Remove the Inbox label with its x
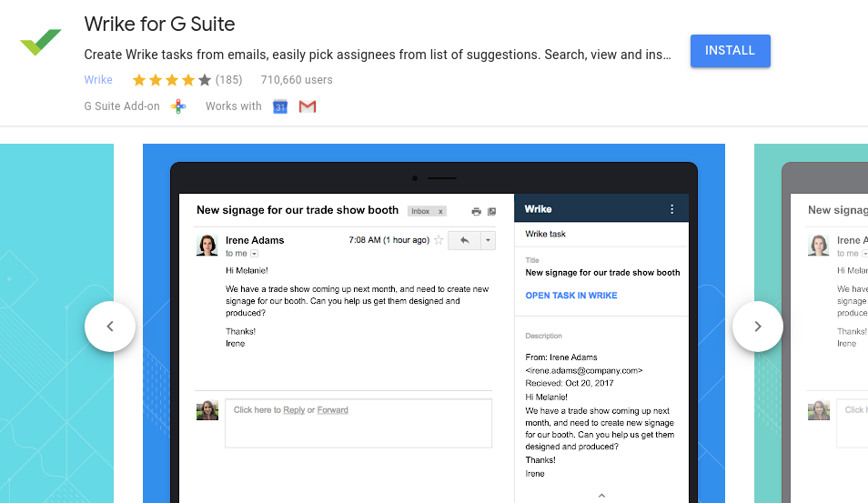 tap(441, 211)
